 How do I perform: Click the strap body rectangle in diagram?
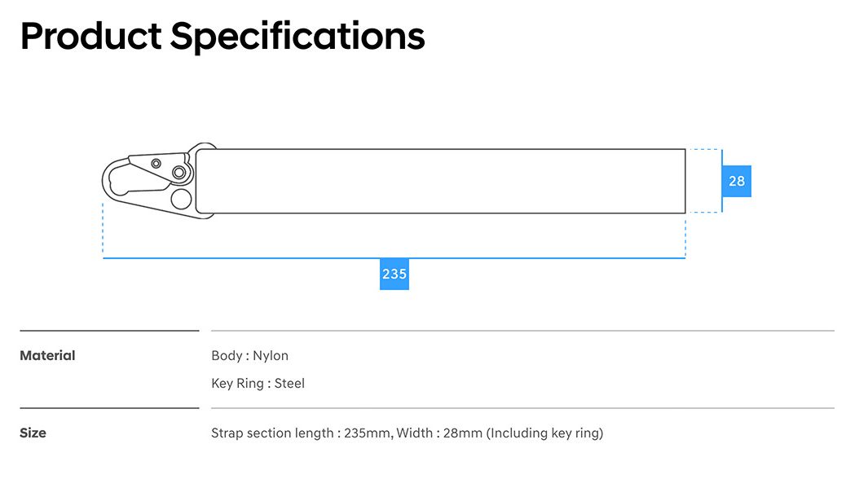click(x=440, y=181)
